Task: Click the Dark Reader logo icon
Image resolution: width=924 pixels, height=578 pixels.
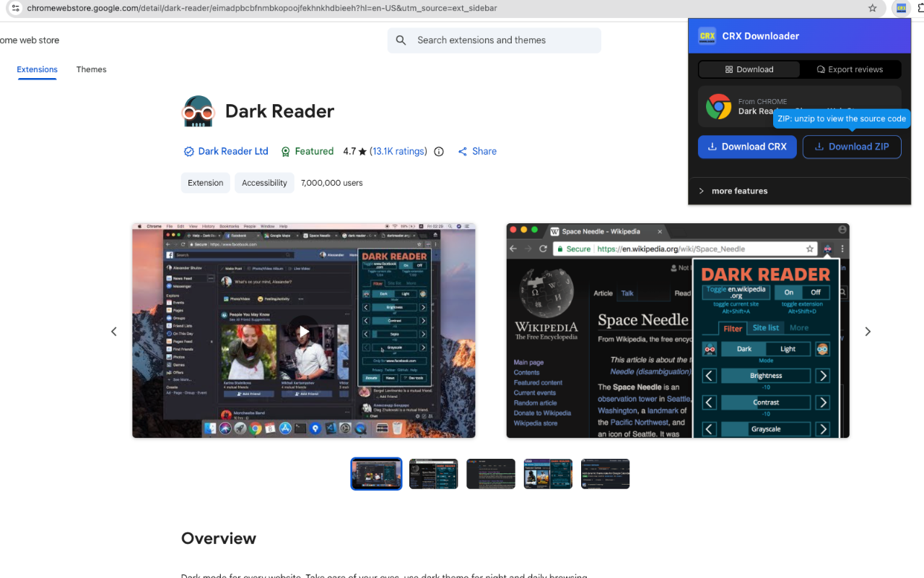Action: [198, 111]
